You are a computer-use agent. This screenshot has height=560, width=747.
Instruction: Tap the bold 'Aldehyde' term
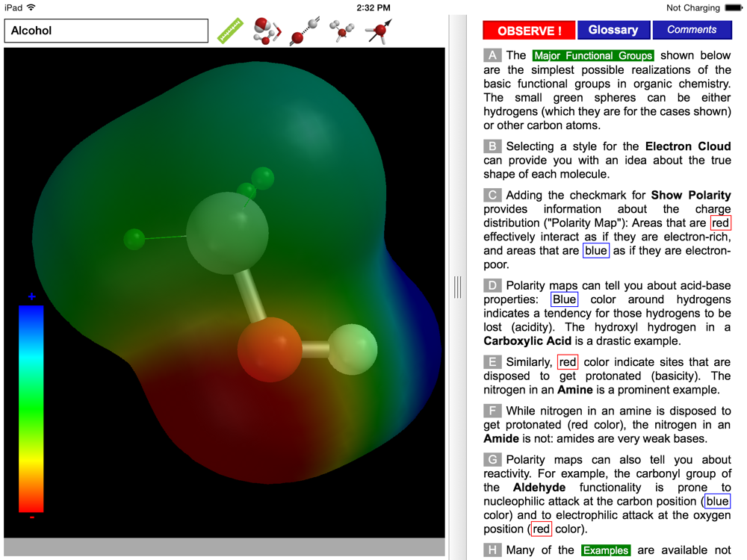point(539,488)
